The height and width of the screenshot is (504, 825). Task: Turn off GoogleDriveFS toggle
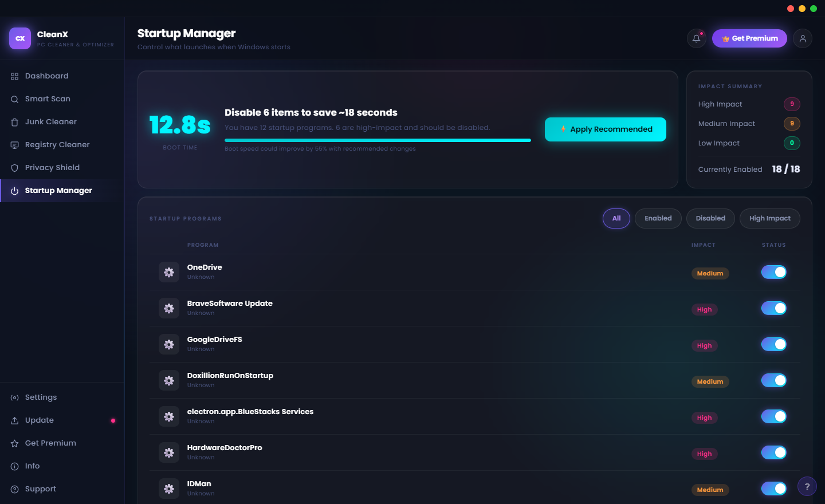click(774, 344)
